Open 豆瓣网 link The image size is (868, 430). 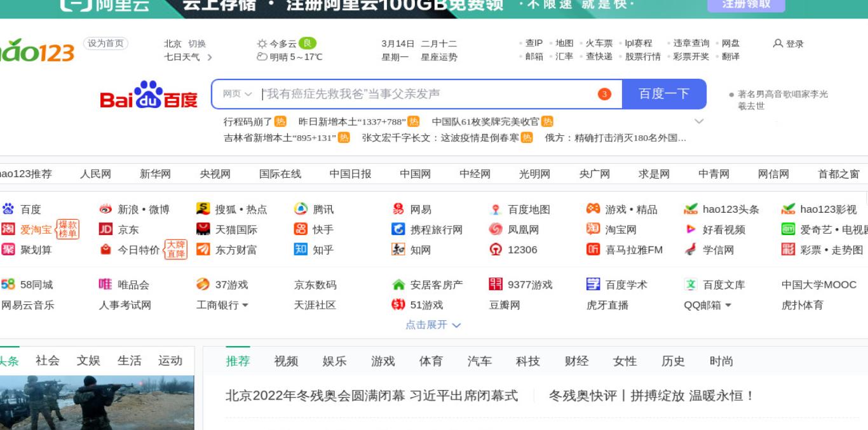505,306
